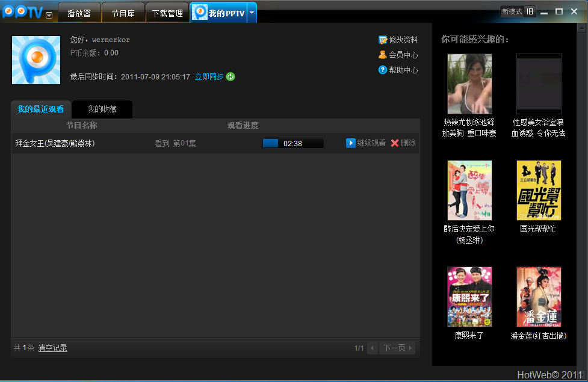Click the 节目名称 column header
This screenshot has height=382, width=588.
point(81,125)
